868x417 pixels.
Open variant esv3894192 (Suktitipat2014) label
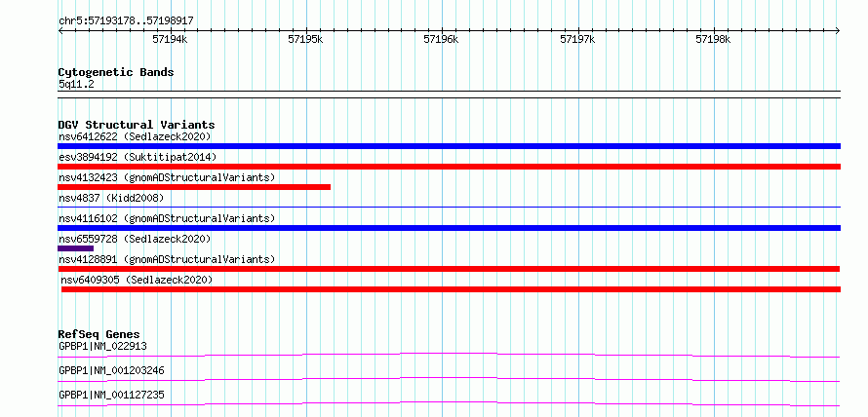click(x=138, y=157)
